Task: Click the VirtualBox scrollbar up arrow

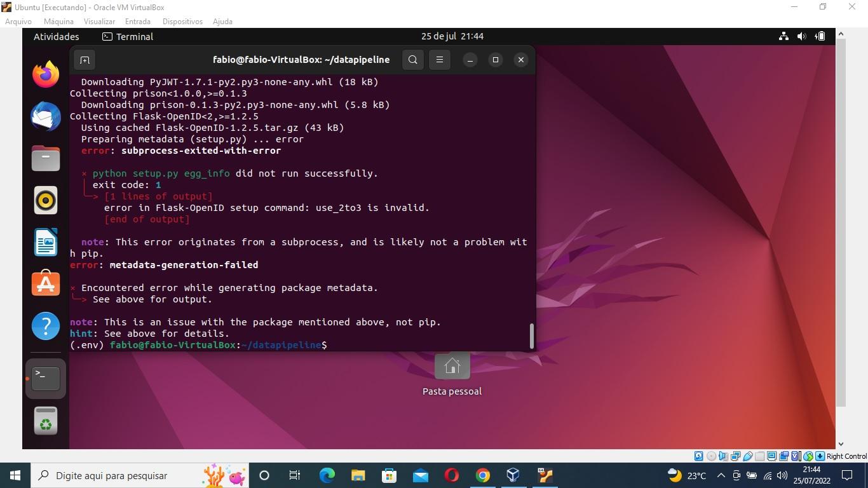Action: 841,34
